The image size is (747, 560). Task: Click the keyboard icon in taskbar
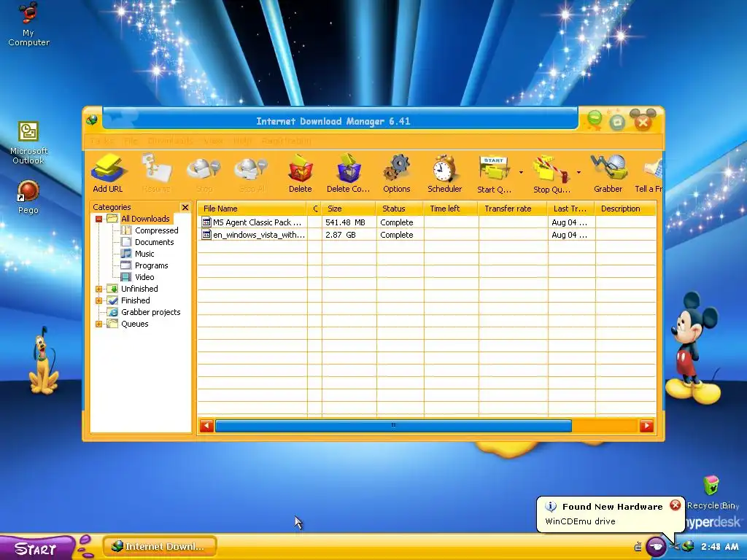pyautogui.click(x=638, y=547)
